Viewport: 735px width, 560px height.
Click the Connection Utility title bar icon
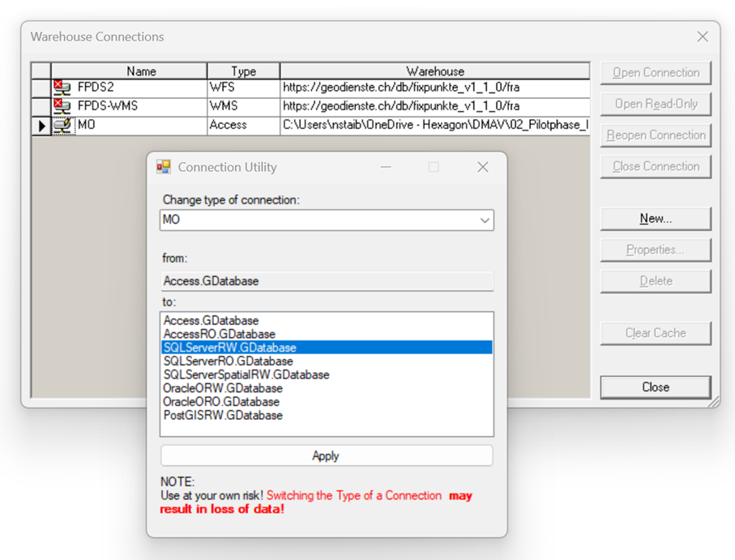click(x=164, y=167)
